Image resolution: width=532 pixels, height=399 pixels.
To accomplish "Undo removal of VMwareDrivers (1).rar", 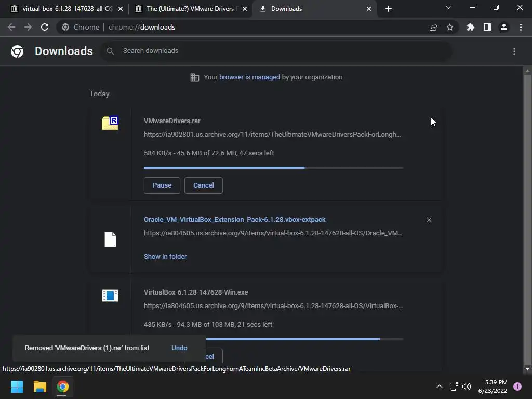I will tap(179, 348).
